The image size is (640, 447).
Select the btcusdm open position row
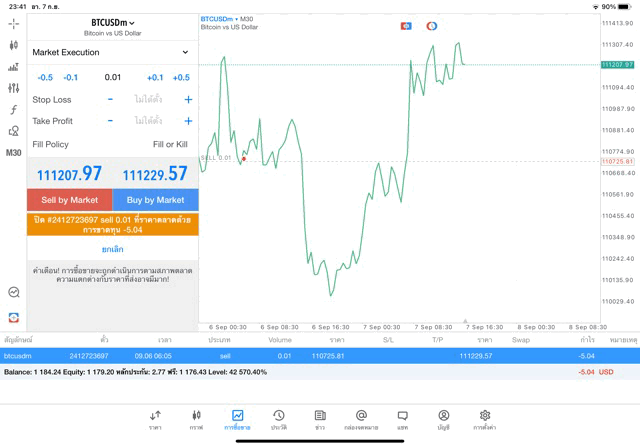point(320,355)
